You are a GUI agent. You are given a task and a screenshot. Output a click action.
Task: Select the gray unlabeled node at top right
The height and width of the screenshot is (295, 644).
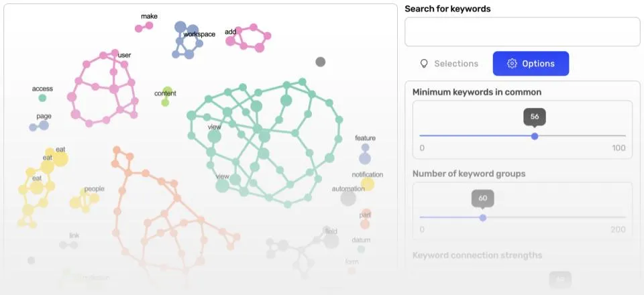coord(321,62)
